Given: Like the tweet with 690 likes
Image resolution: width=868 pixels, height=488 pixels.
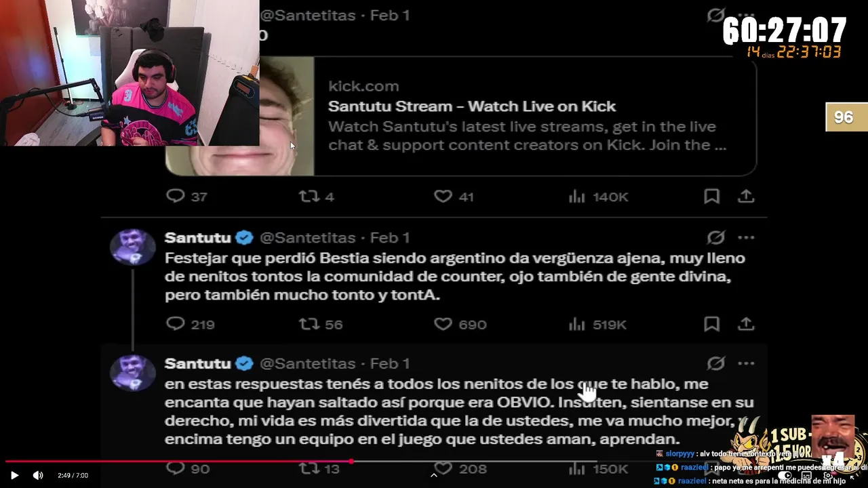Looking at the screenshot, I should pos(443,324).
